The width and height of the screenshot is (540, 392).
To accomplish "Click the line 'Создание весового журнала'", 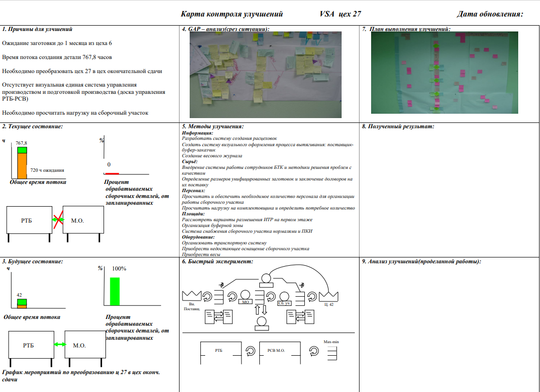I will (212, 156).
